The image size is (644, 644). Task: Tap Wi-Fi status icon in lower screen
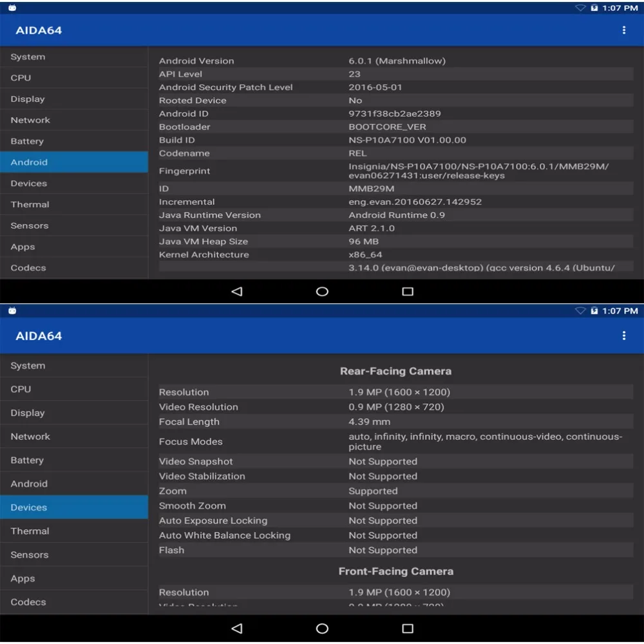580,310
